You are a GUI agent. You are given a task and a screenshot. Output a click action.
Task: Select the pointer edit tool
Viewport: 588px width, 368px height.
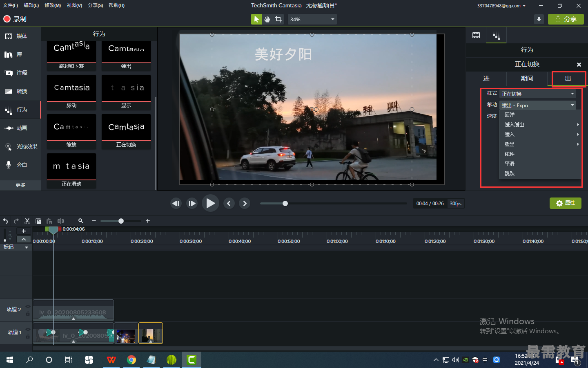coord(256,19)
